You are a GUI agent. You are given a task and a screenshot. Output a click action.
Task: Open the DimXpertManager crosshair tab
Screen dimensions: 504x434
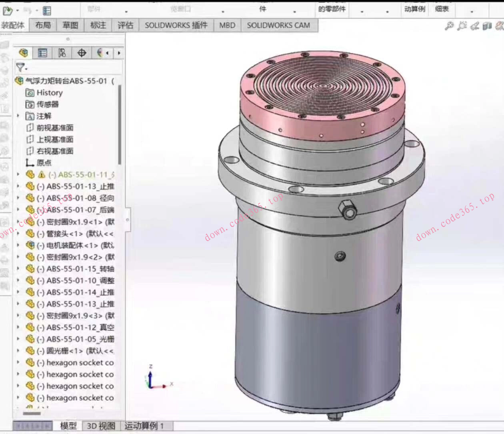[82, 53]
